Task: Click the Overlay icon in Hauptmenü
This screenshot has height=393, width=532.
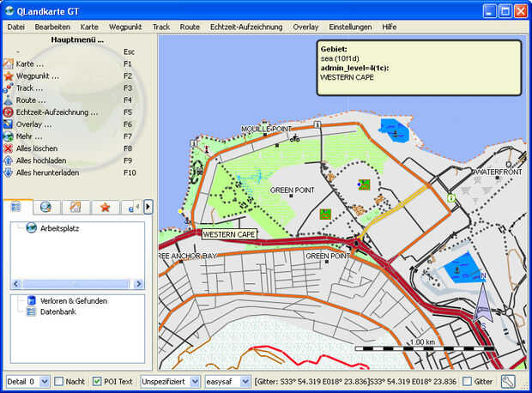Action: (8, 124)
